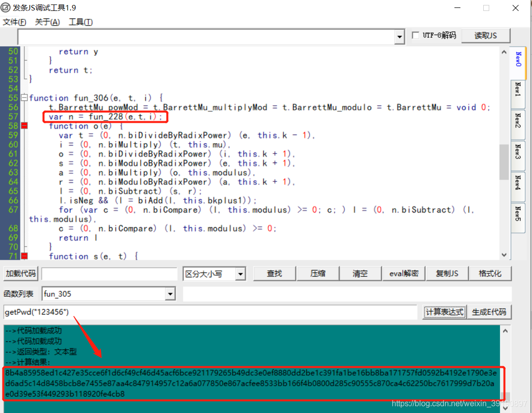Click the 查找 button
Image resolution: width=532 pixels, height=413 pixels.
(274, 273)
